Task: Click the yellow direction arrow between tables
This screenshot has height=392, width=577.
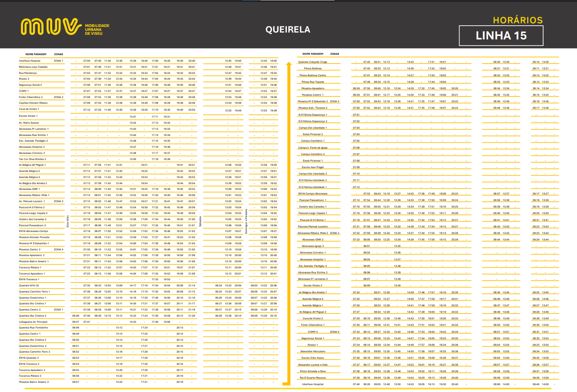Action: point(287,218)
